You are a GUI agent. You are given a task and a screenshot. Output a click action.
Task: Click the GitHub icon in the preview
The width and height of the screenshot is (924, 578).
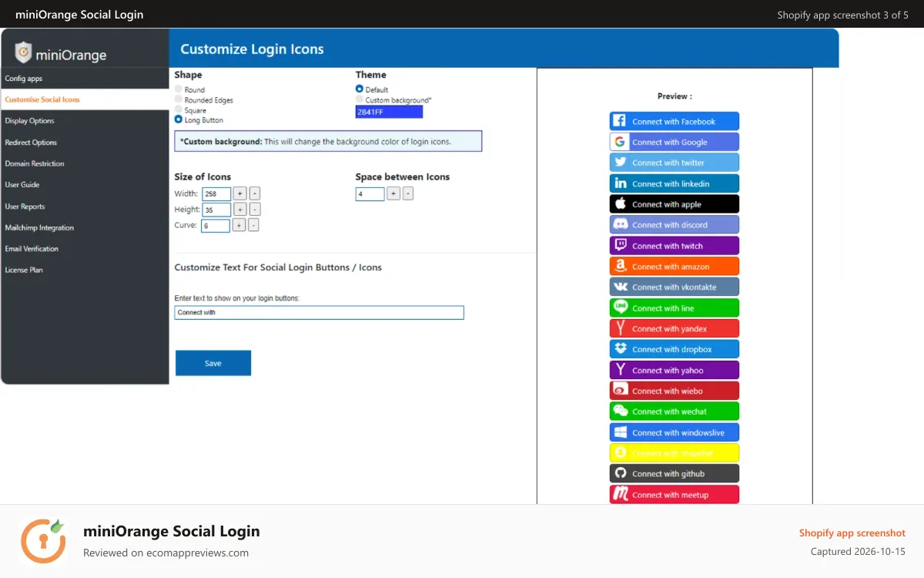pos(620,474)
